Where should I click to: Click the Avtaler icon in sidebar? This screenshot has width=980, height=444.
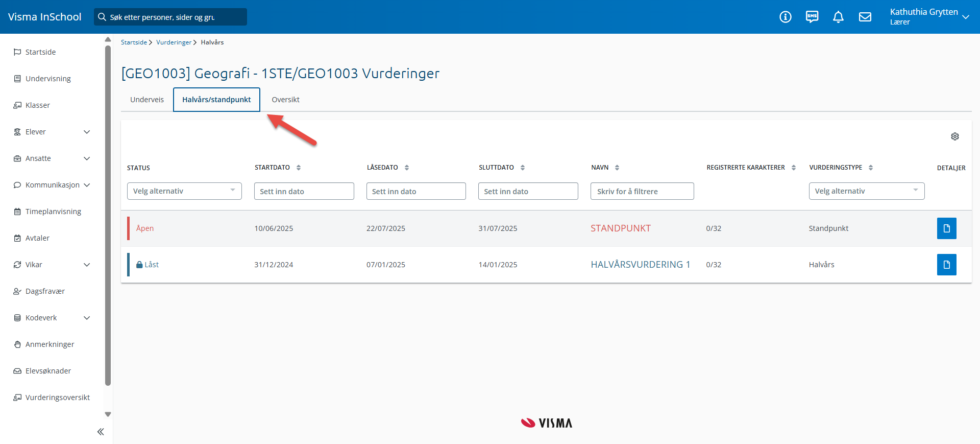pyautogui.click(x=17, y=238)
